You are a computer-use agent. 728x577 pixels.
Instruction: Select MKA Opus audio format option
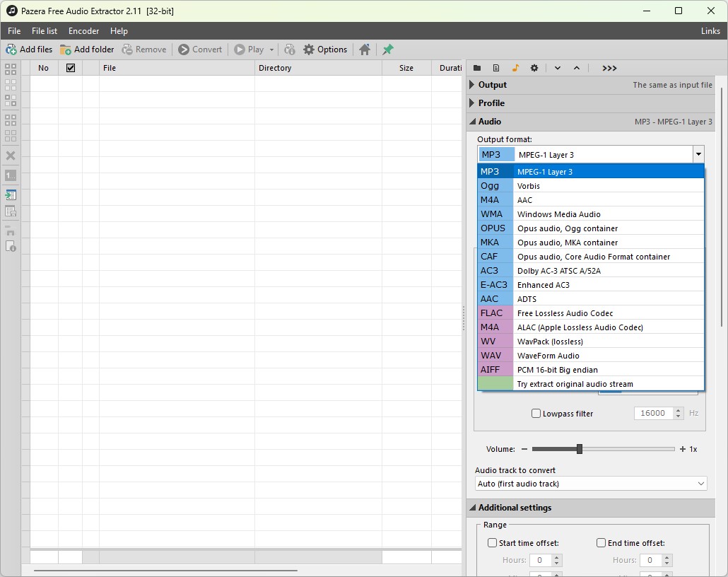pyautogui.click(x=591, y=243)
